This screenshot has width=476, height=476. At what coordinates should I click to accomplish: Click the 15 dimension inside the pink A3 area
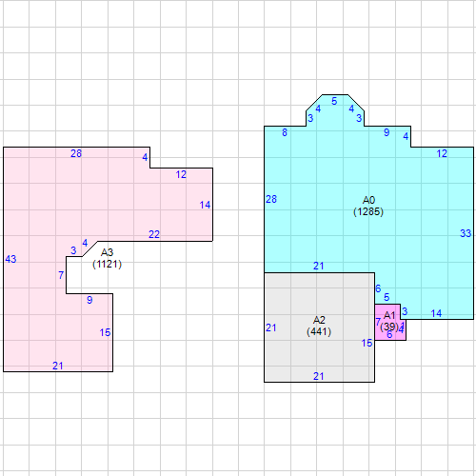105,332
